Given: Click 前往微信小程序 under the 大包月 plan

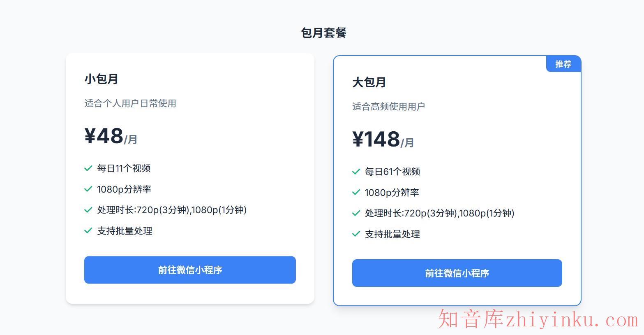Looking at the screenshot, I should 457,273.
